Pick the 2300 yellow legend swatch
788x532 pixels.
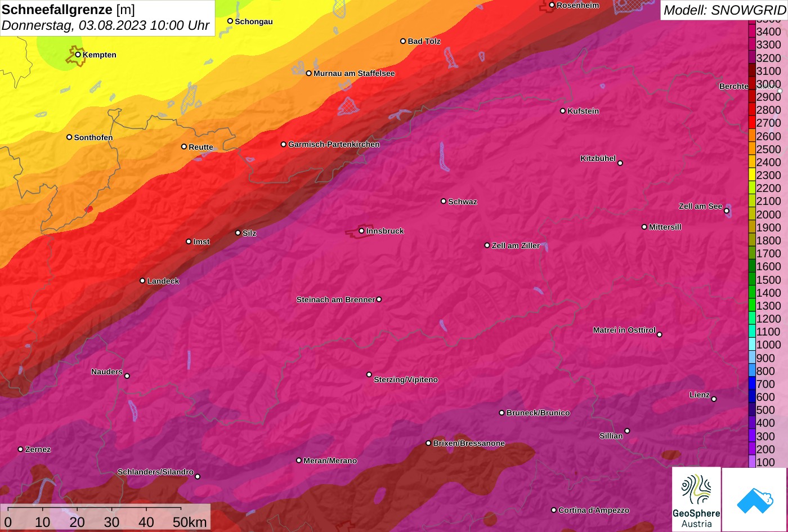coord(752,175)
